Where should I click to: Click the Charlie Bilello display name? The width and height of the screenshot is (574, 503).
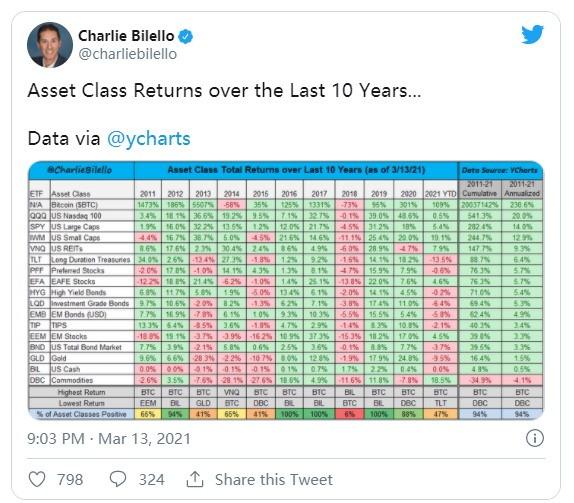tap(126, 36)
